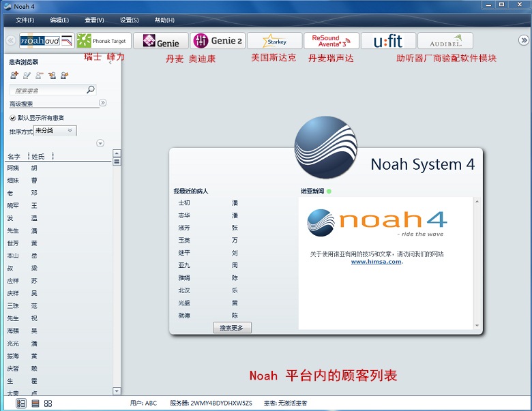Open ReSound Aventa 3 module
The height and width of the screenshot is (411, 532).
331,41
